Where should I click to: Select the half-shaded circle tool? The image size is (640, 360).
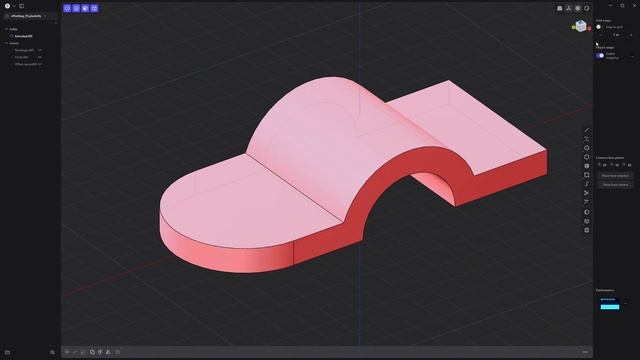tap(587, 212)
